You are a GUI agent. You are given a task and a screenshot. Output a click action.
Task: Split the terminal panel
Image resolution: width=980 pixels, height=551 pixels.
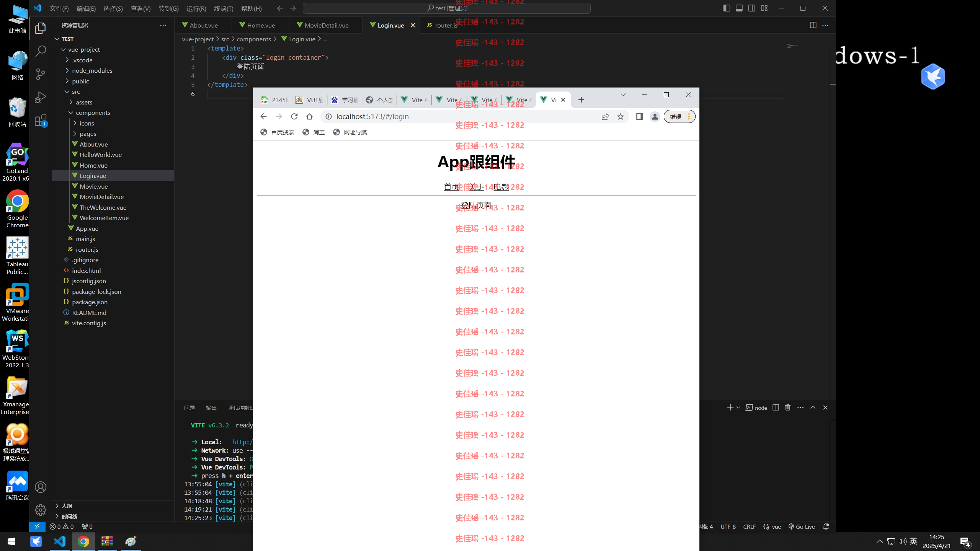pyautogui.click(x=776, y=408)
